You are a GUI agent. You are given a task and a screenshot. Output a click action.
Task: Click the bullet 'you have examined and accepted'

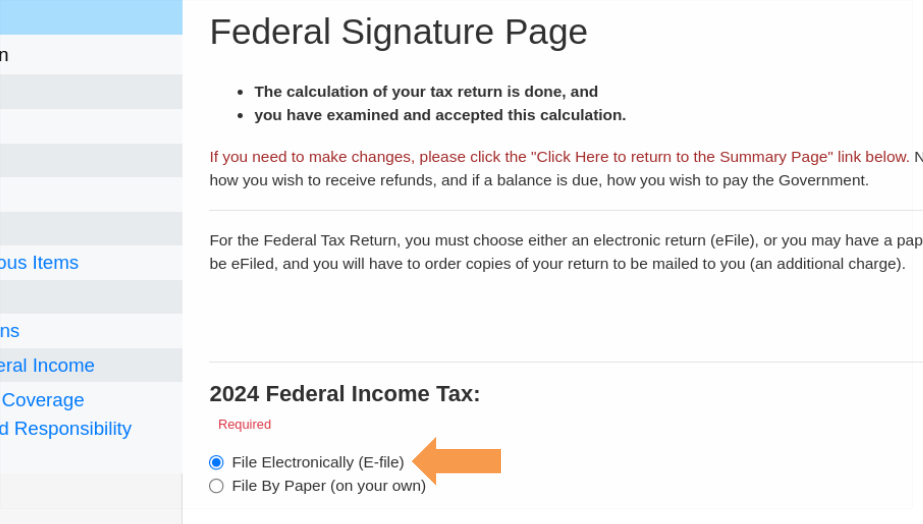click(440, 115)
